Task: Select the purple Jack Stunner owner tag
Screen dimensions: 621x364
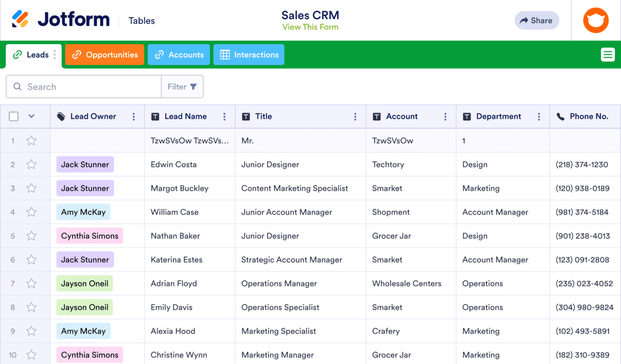Action: (85, 164)
